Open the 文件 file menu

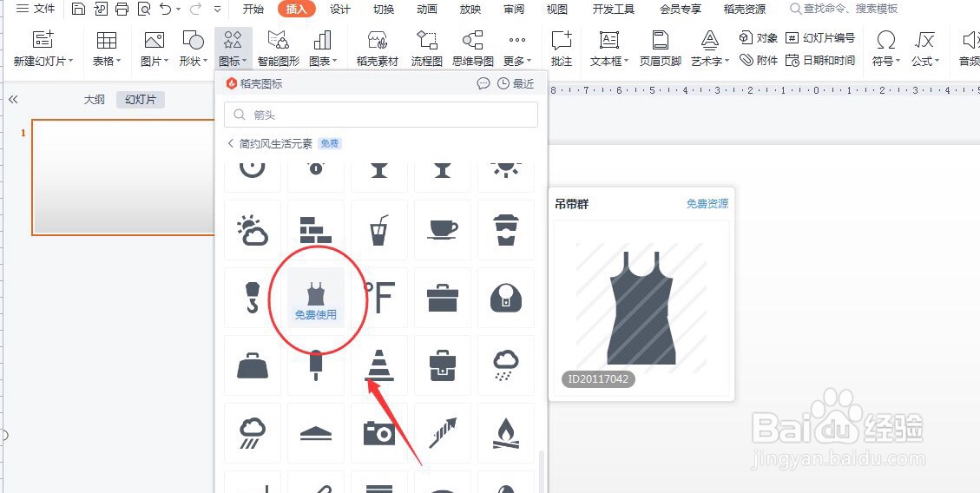click(35, 9)
